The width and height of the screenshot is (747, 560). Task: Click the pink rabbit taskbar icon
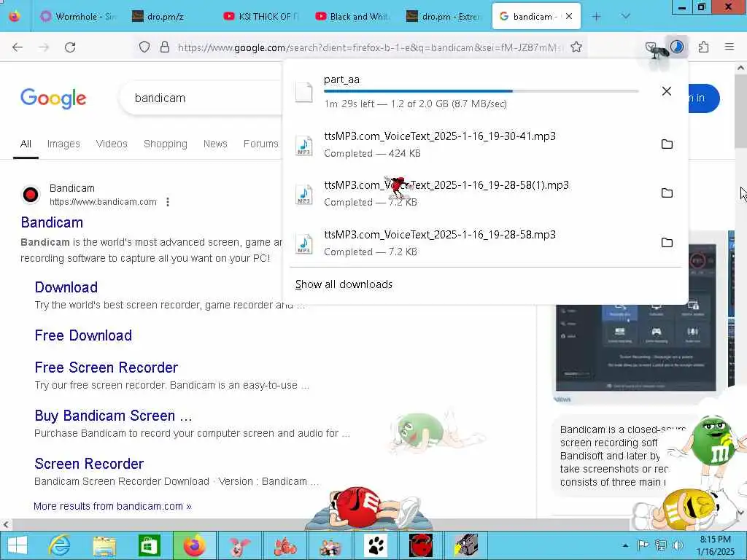coord(239,545)
